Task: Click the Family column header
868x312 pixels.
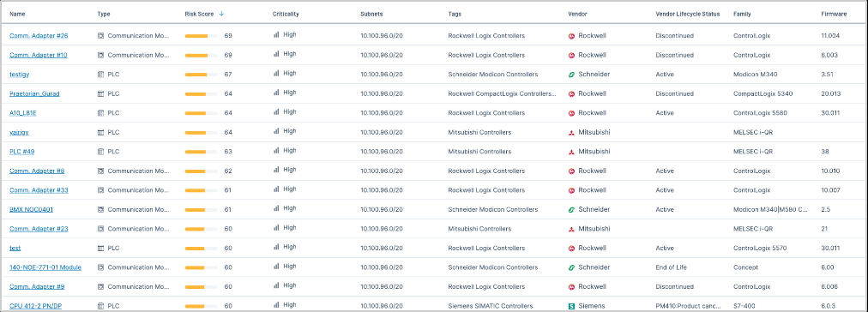Action: (x=742, y=14)
